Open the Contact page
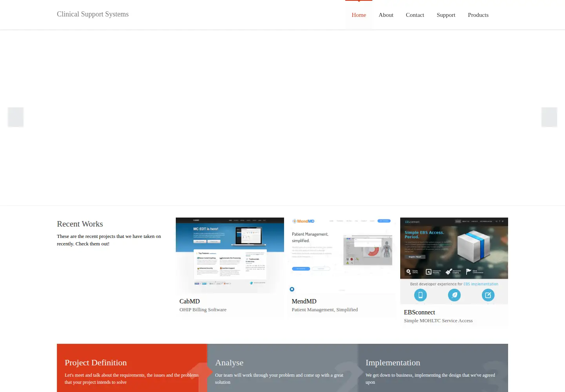Screen dimensions: 565x392 [x=415, y=15]
